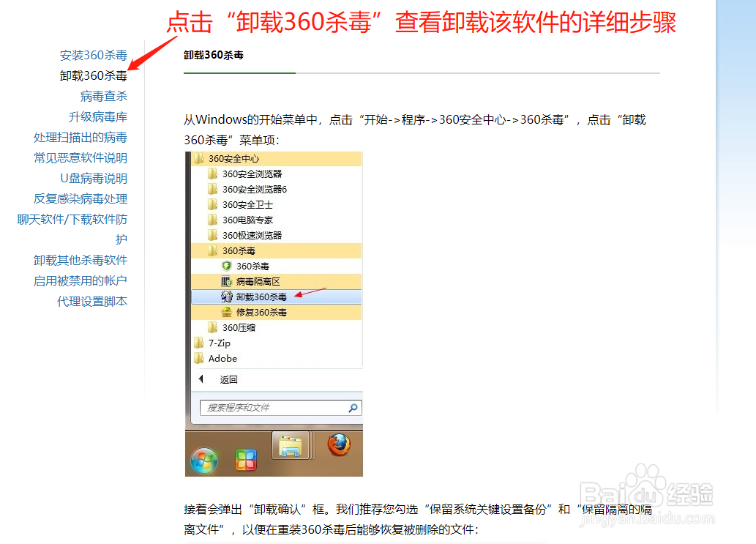
Task: Open the Adobe folder
Action: click(215, 358)
